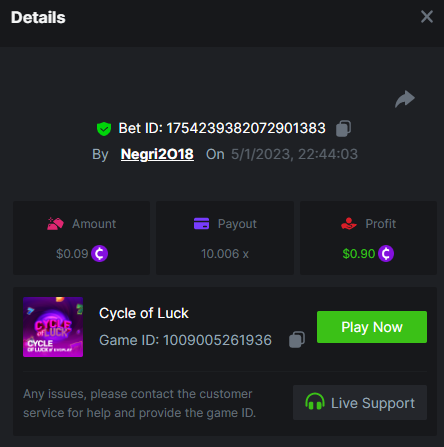This screenshot has width=444, height=447.
Task: Click the 10.006 x payout value
Action: (x=225, y=254)
